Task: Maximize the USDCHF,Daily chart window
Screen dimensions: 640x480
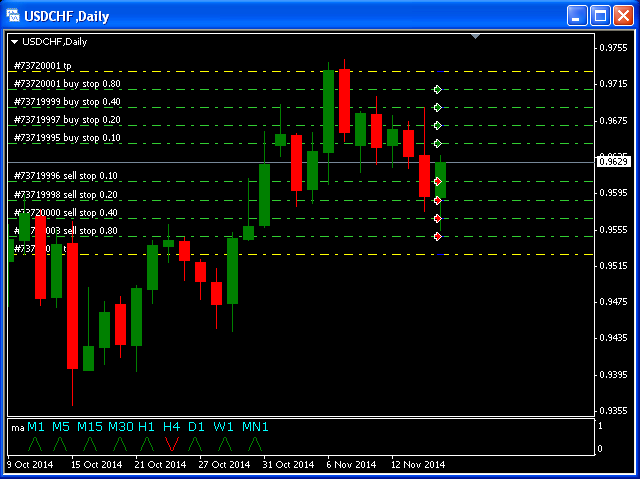Action: tap(601, 16)
